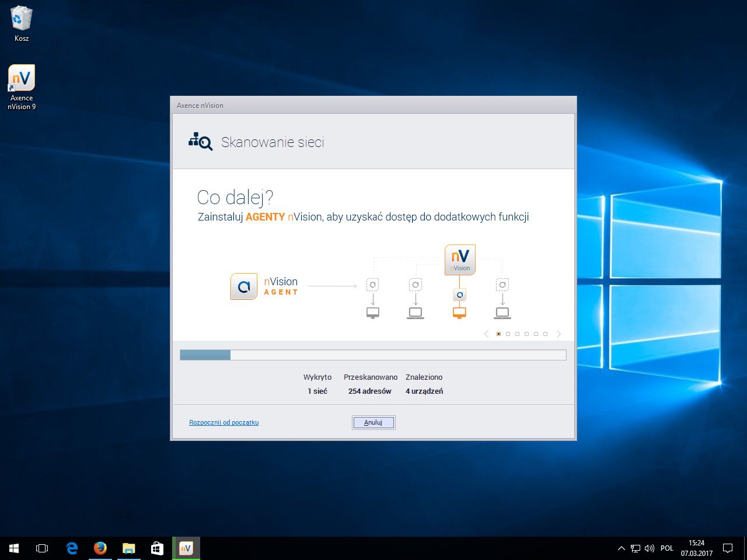Launch Firefox from the taskbar

tap(100, 548)
